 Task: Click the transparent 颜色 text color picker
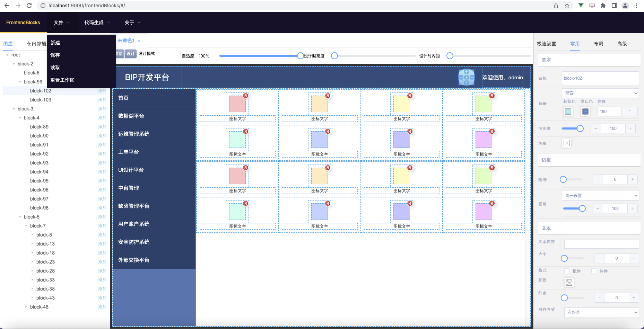[569, 283]
